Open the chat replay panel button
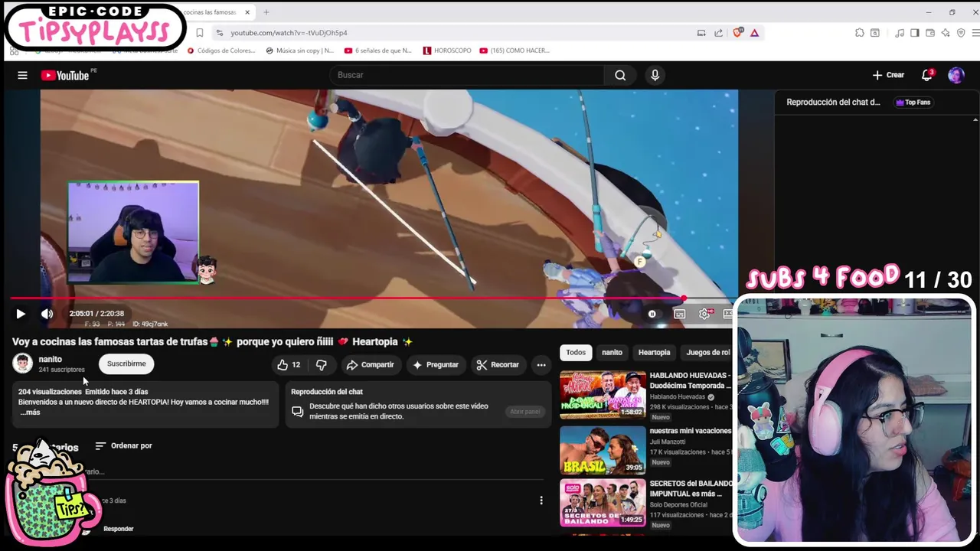This screenshot has width=980, height=551. pos(524,412)
